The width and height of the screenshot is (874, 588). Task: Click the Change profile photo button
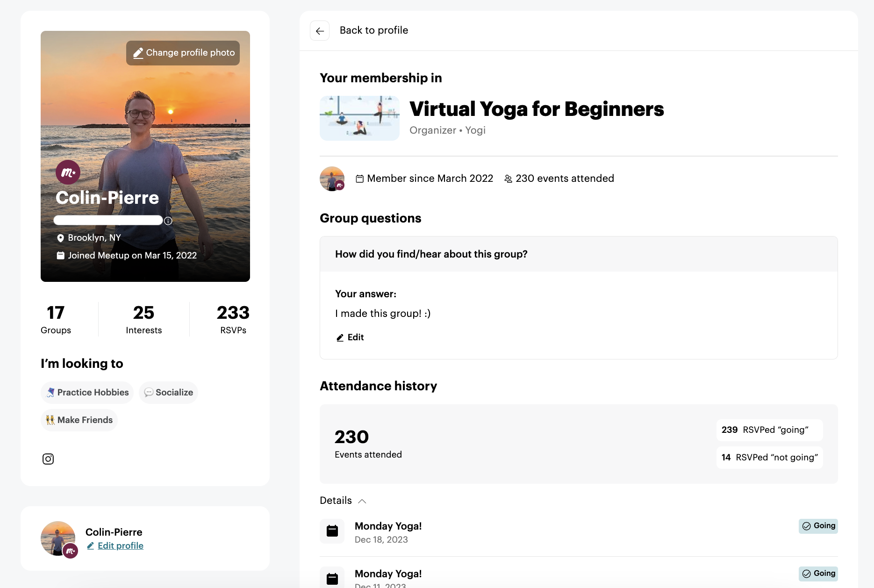point(182,52)
